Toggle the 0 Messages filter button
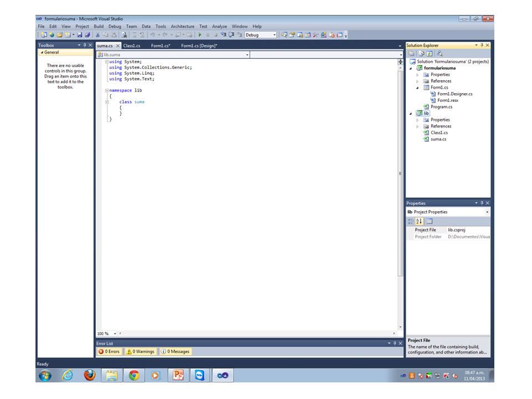Screen dimensions: 532x399 [175, 351]
